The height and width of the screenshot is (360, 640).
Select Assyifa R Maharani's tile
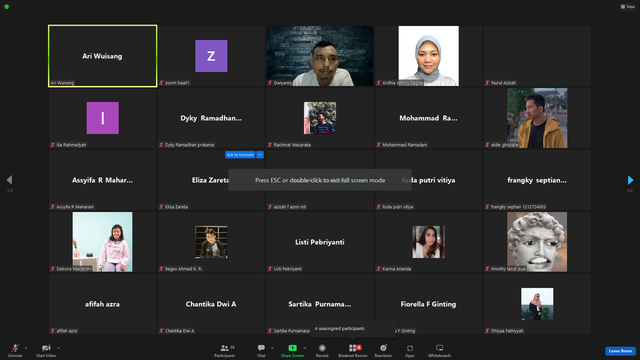tap(102, 180)
